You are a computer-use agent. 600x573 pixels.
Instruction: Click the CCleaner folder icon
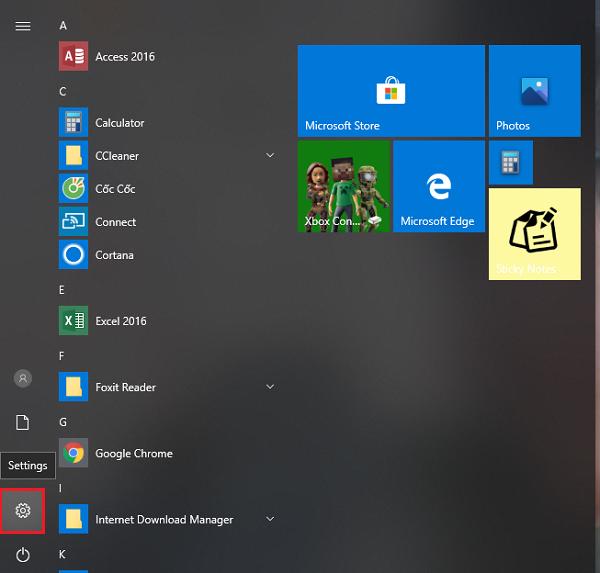tap(73, 155)
